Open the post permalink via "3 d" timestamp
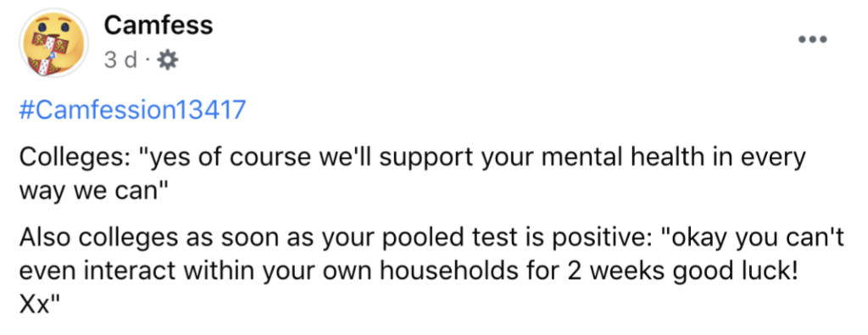Image resolution: width=868 pixels, height=335 pixels. (x=120, y=60)
